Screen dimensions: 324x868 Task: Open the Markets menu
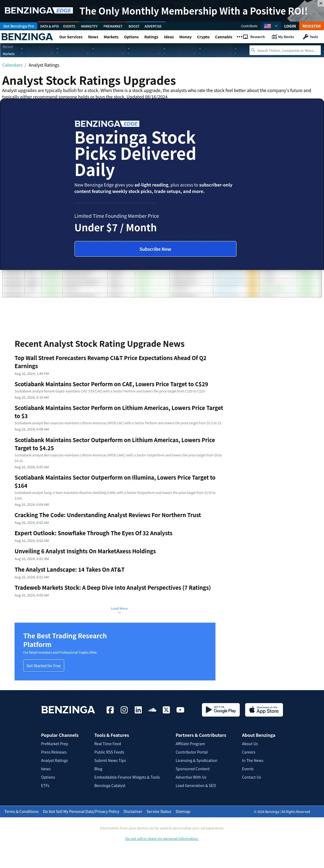111,37
